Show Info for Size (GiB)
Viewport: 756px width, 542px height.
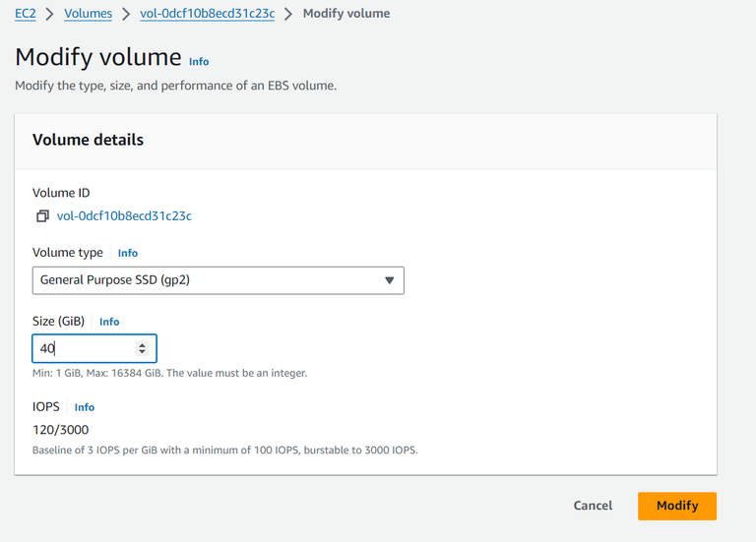[x=109, y=322]
